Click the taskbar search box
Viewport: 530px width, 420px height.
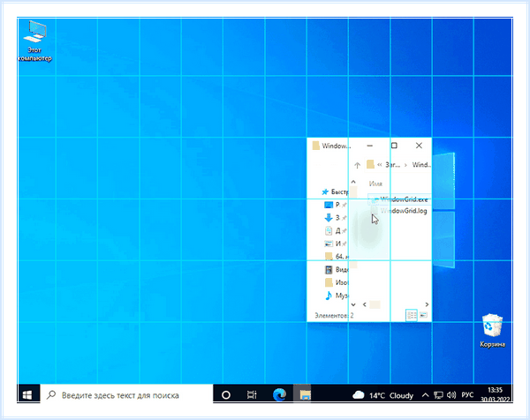tap(126, 395)
